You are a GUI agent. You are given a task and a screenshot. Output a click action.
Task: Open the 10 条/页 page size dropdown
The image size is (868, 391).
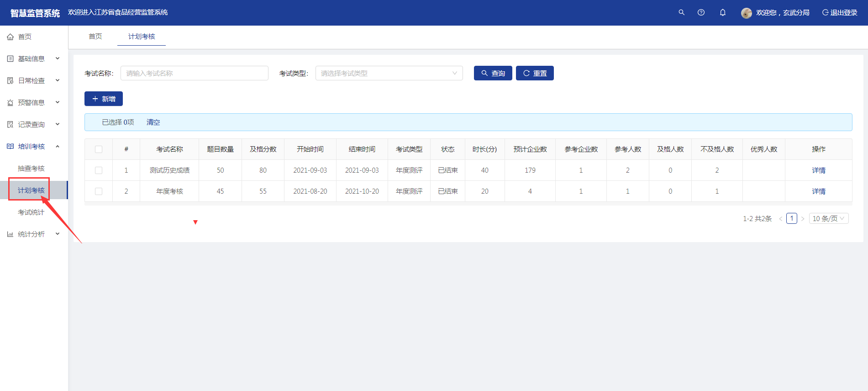point(828,219)
